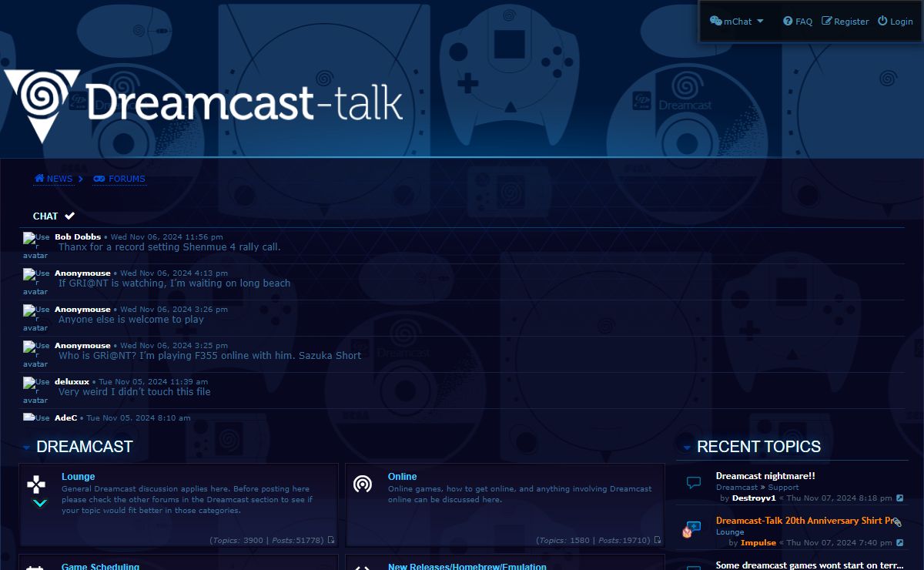The width and height of the screenshot is (924, 570).
Task: Click the message 'Very weird I didn't touch this file'
Action: coord(135,392)
